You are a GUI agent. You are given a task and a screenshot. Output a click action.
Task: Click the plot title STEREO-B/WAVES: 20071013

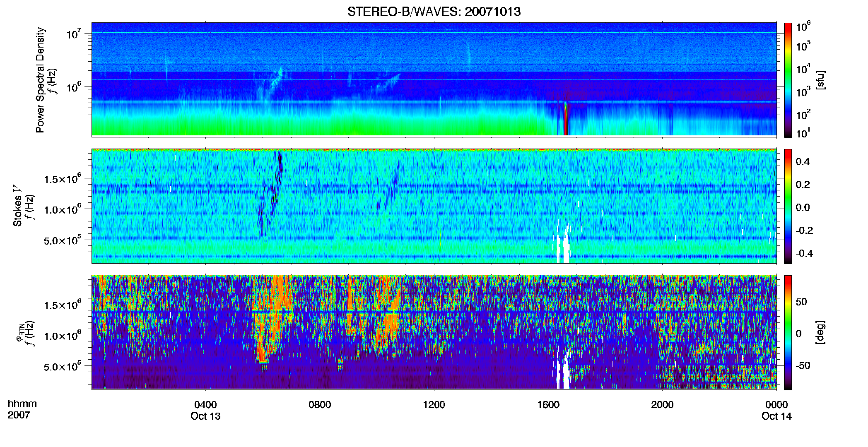tap(434, 12)
